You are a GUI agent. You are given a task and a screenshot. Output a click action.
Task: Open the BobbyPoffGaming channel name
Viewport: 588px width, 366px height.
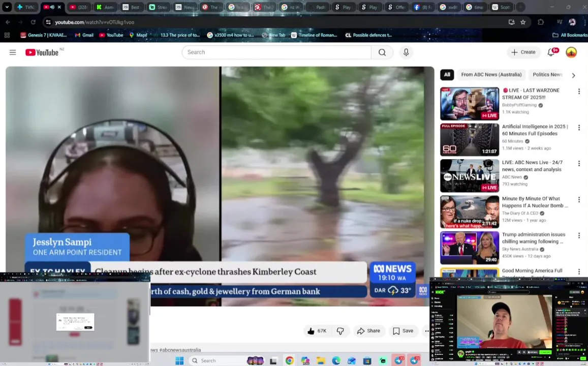click(x=519, y=105)
